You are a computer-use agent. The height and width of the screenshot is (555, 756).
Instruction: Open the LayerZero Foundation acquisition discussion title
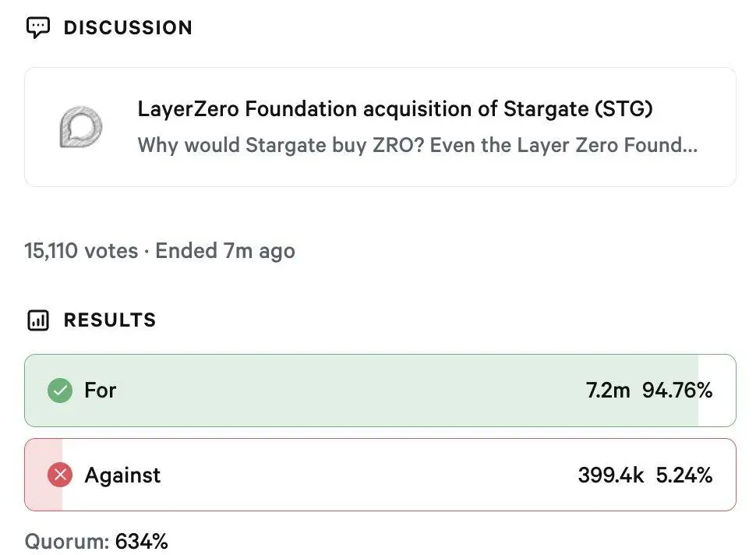coord(395,109)
